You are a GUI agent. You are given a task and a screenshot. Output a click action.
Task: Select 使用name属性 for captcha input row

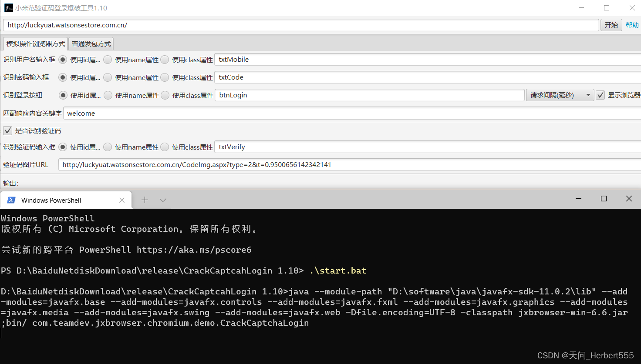pos(108,147)
